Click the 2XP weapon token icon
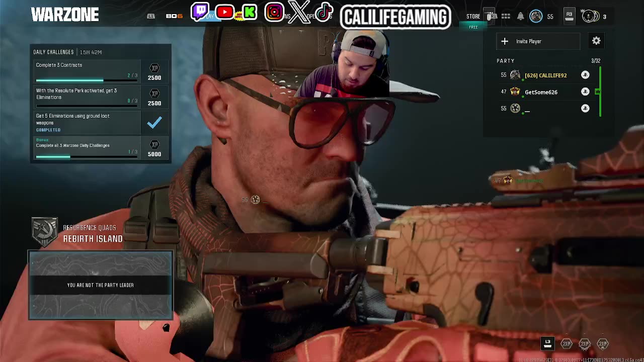 585,344
